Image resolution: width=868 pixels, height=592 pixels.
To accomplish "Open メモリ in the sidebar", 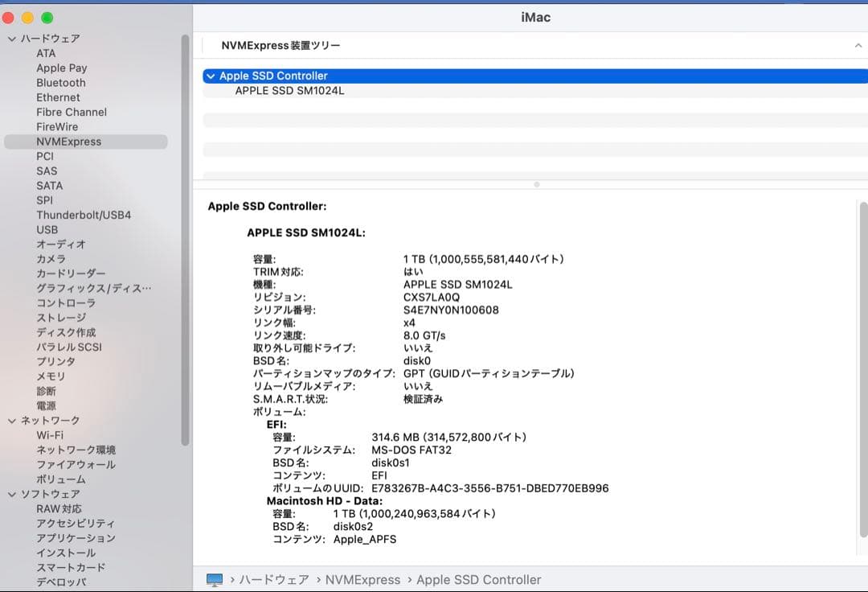I will click(x=51, y=376).
